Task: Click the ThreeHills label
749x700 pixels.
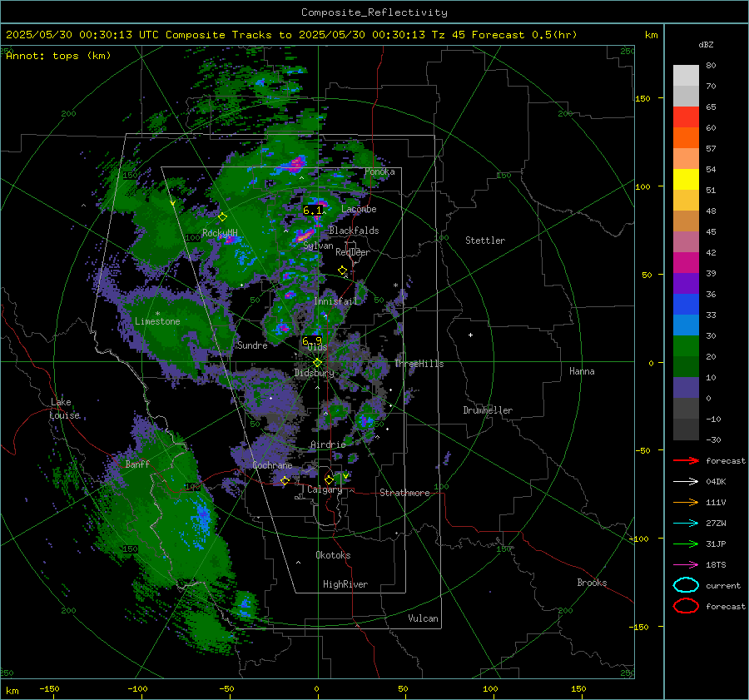Action: [x=419, y=364]
